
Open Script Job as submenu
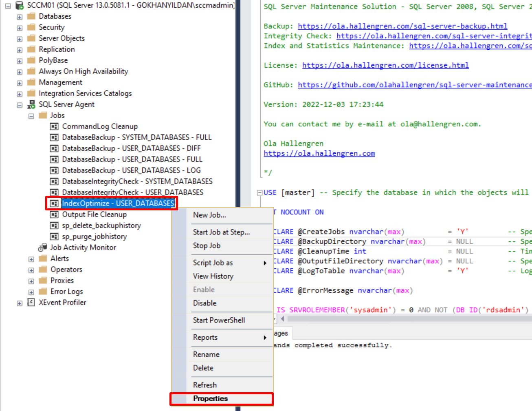click(x=222, y=263)
